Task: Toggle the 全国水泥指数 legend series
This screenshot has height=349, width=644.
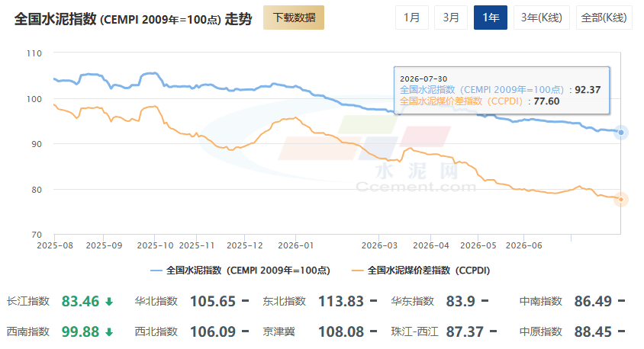Action: 240,271
